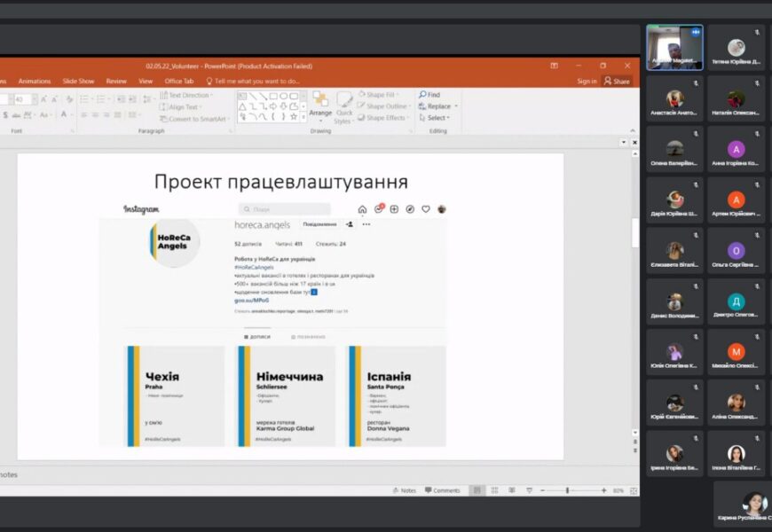772x532 pixels.
Task: Toggle Normal view button in status bar
Action: click(x=477, y=490)
